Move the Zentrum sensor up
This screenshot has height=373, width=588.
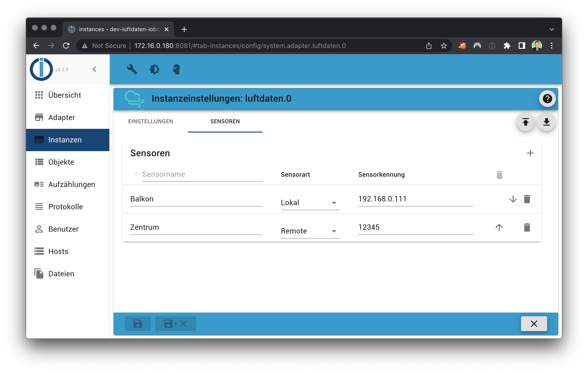click(x=499, y=227)
